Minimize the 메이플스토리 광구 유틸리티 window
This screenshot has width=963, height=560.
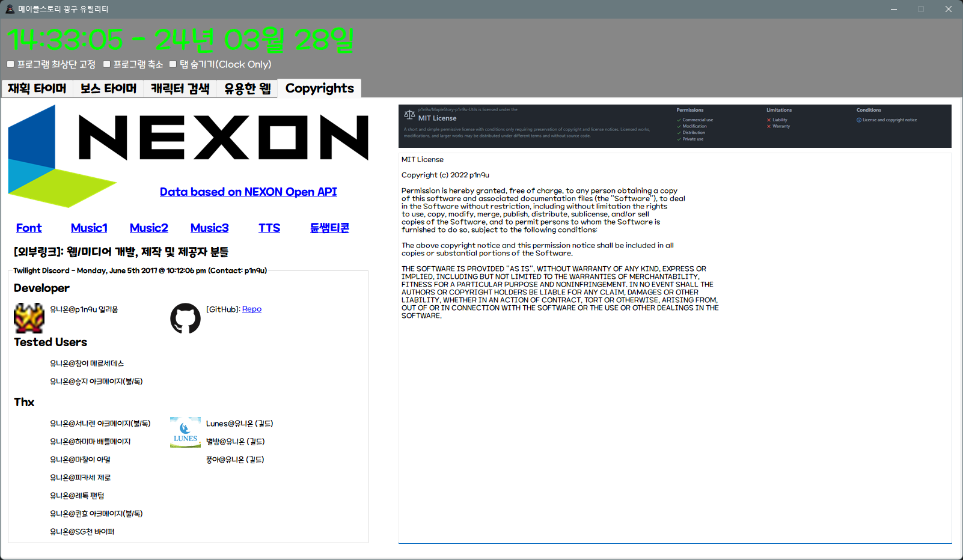894,9
